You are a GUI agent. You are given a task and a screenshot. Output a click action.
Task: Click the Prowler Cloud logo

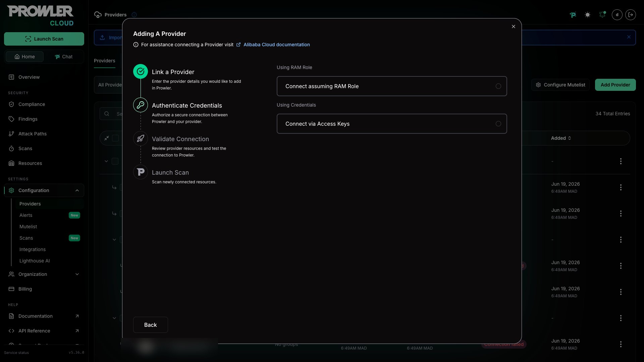tap(40, 16)
